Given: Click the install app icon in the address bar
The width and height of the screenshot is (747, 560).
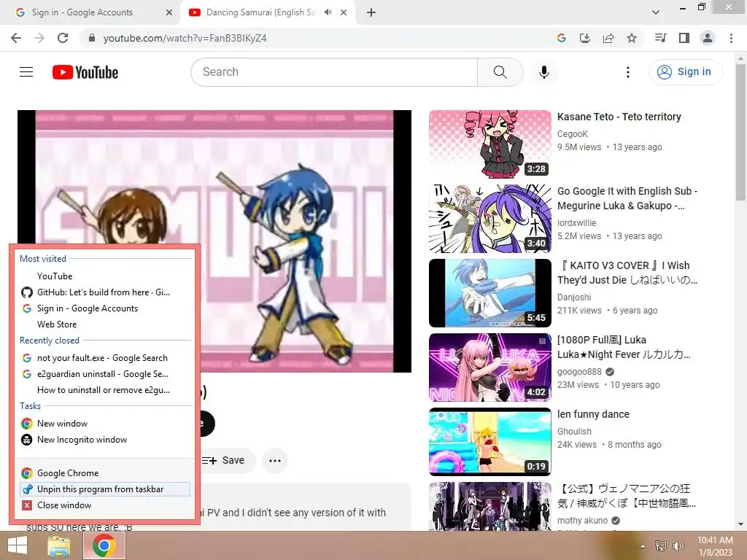Looking at the screenshot, I should [x=585, y=38].
